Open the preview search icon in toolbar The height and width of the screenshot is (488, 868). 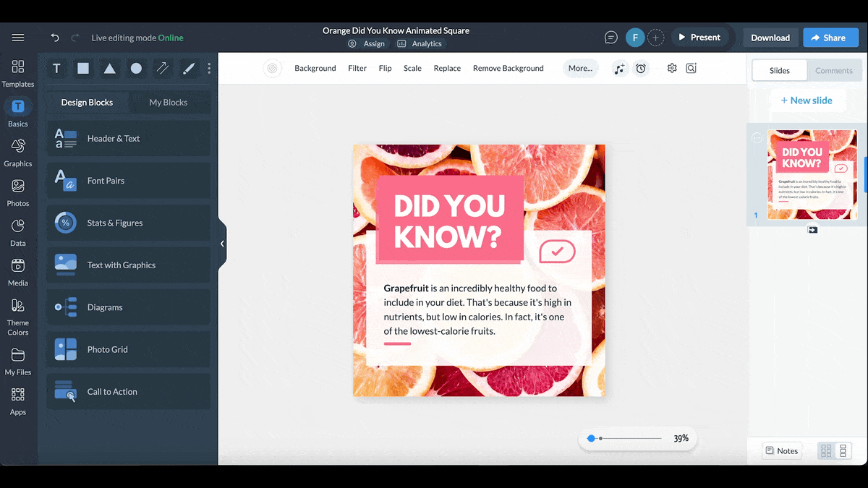691,67
